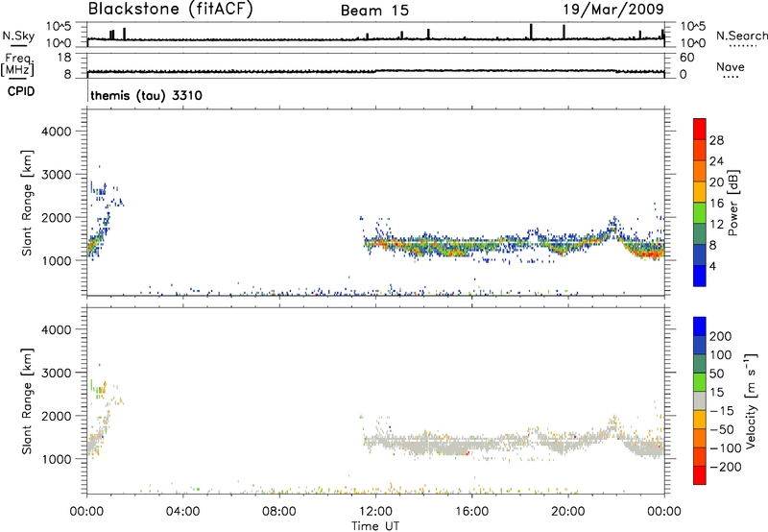Click the 'Blackstone (fitACF)' title text

171,10
